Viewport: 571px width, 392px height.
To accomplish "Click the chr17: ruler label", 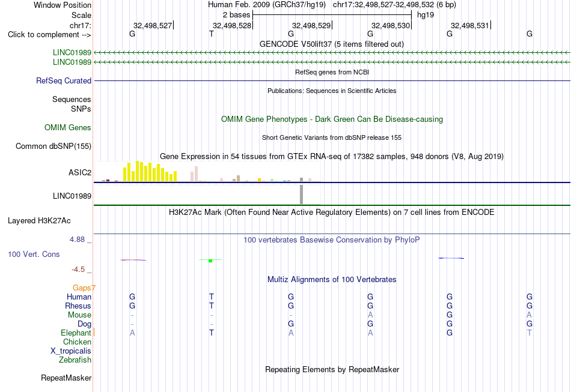I will pyautogui.click(x=81, y=25).
